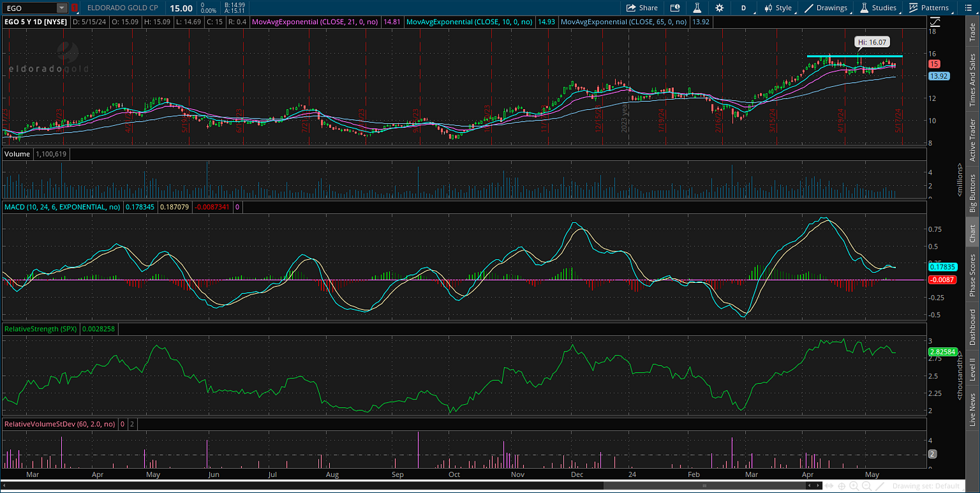980x493 pixels.
Task: Open the flask Edit Studies icon
Action: (698, 8)
